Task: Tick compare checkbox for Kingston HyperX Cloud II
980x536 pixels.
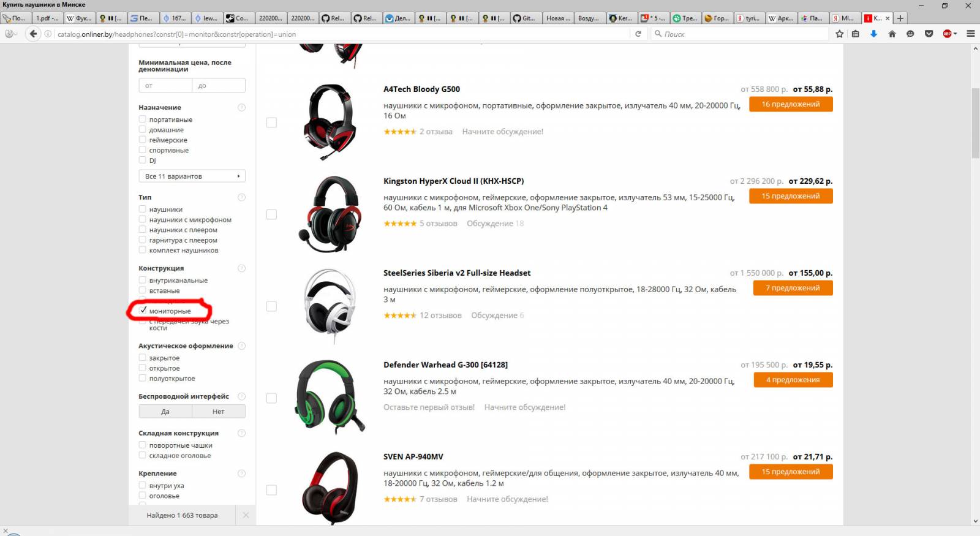Action: click(271, 214)
